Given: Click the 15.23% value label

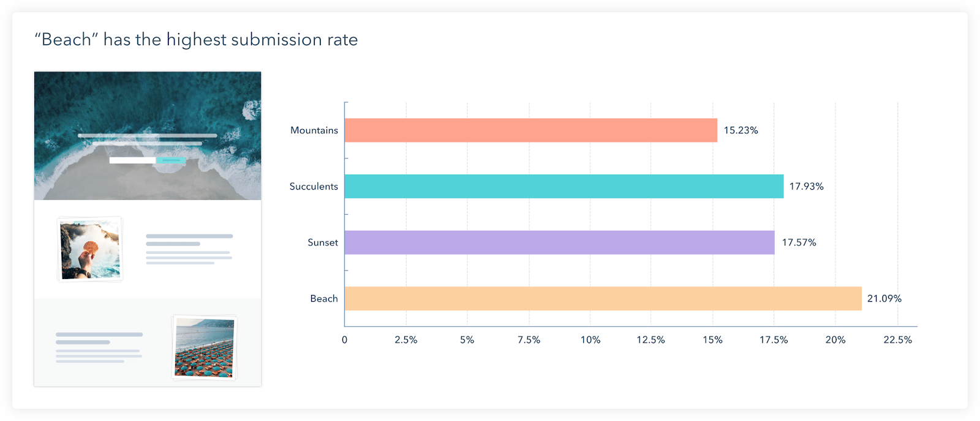Looking at the screenshot, I should click(741, 130).
